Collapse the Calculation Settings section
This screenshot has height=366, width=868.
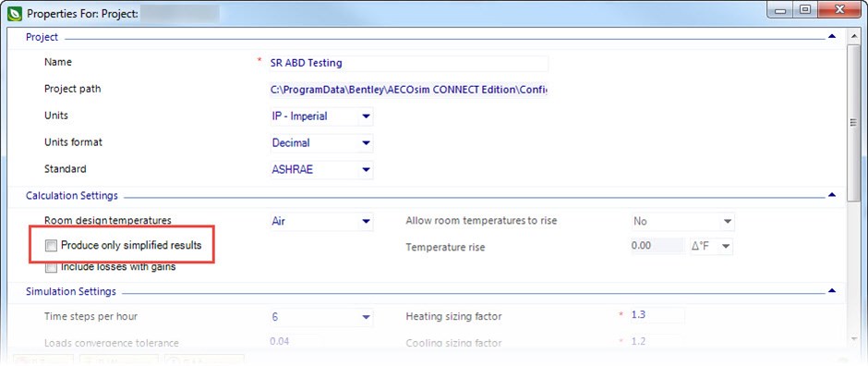(831, 195)
